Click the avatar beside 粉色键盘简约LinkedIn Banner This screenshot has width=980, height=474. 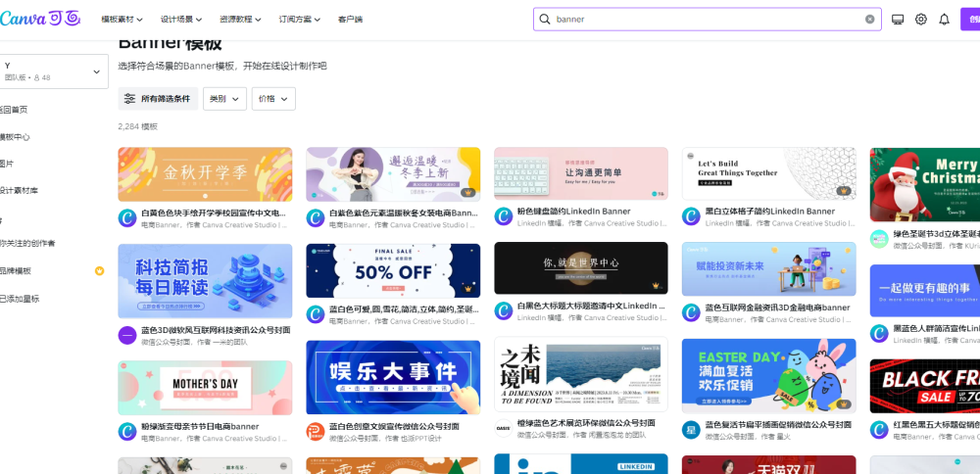(x=503, y=216)
